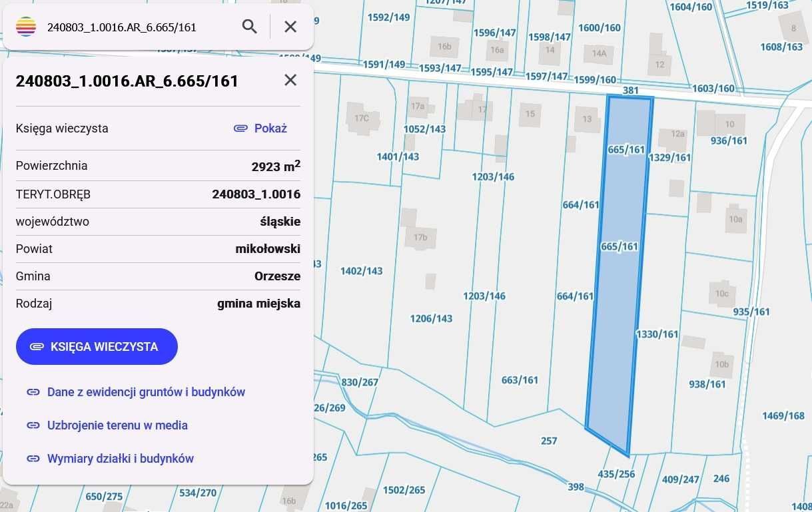The width and height of the screenshot is (812, 512).
Task: Select parcel 1604/160 on the map
Action: coord(691,7)
